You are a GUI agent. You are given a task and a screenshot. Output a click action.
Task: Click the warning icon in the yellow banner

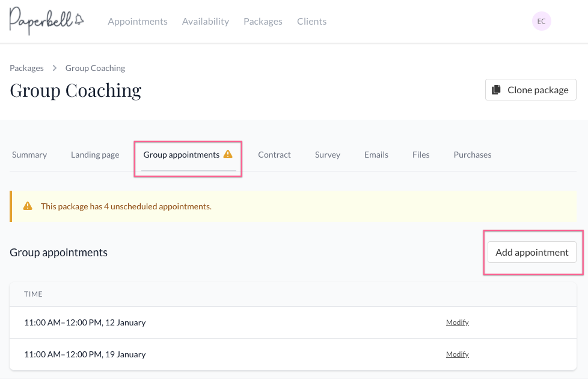tap(28, 206)
